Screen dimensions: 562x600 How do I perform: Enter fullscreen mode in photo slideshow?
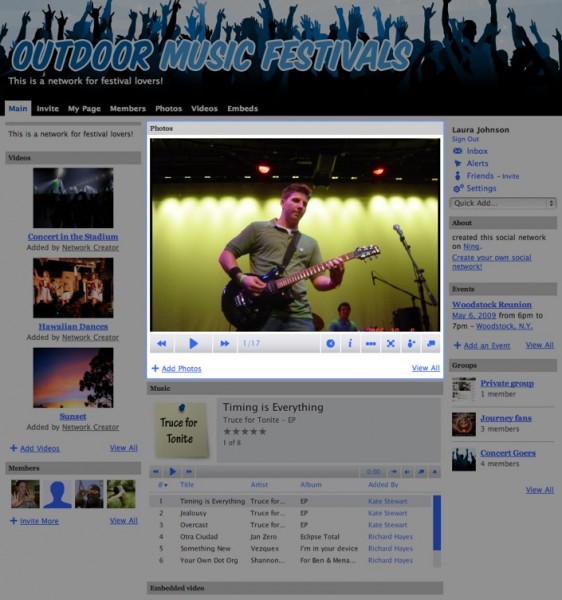point(391,343)
